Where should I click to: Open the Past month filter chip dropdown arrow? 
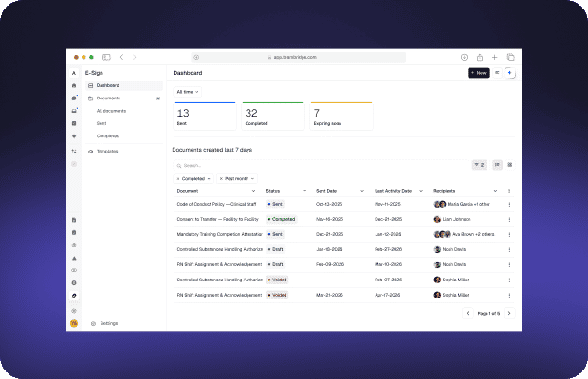pyautogui.click(x=252, y=179)
